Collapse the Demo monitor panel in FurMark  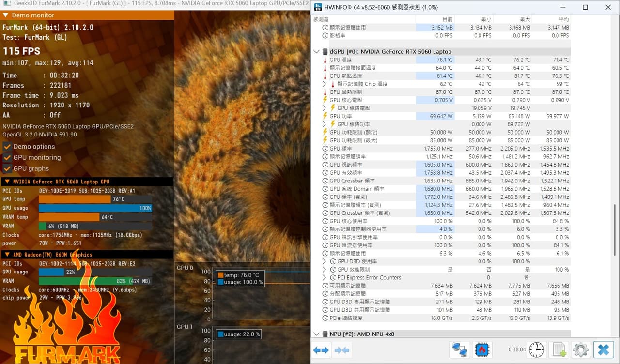pyautogui.click(x=6, y=15)
